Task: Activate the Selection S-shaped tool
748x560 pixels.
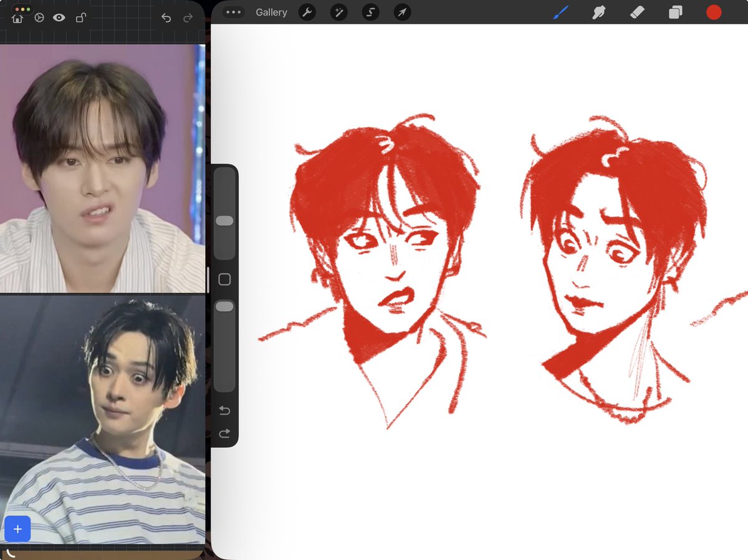Action: 370,12
